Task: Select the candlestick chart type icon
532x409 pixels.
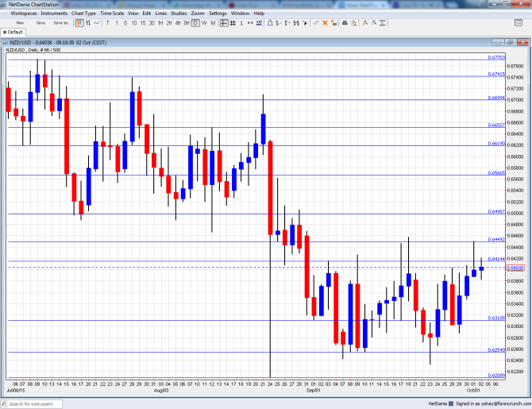Action: click(79, 23)
